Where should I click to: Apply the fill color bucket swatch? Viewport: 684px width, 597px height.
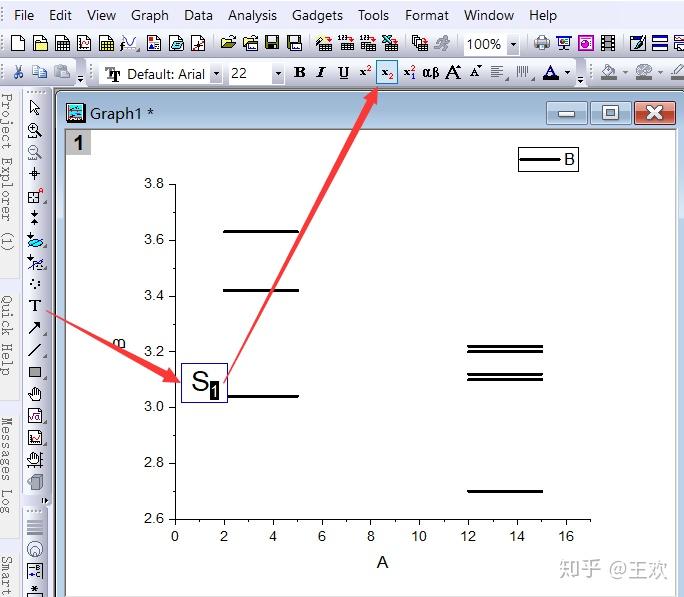(x=609, y=72)
